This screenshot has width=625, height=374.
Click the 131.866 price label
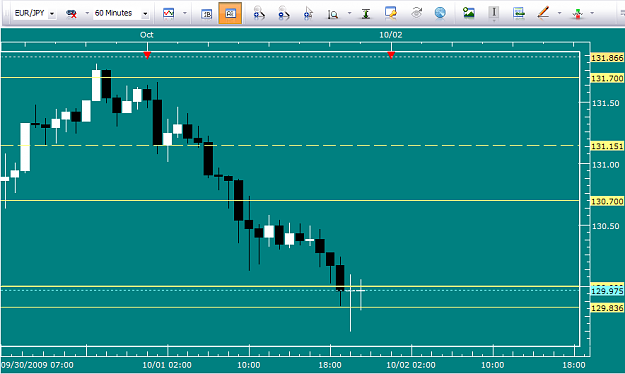tap(607, 58)
